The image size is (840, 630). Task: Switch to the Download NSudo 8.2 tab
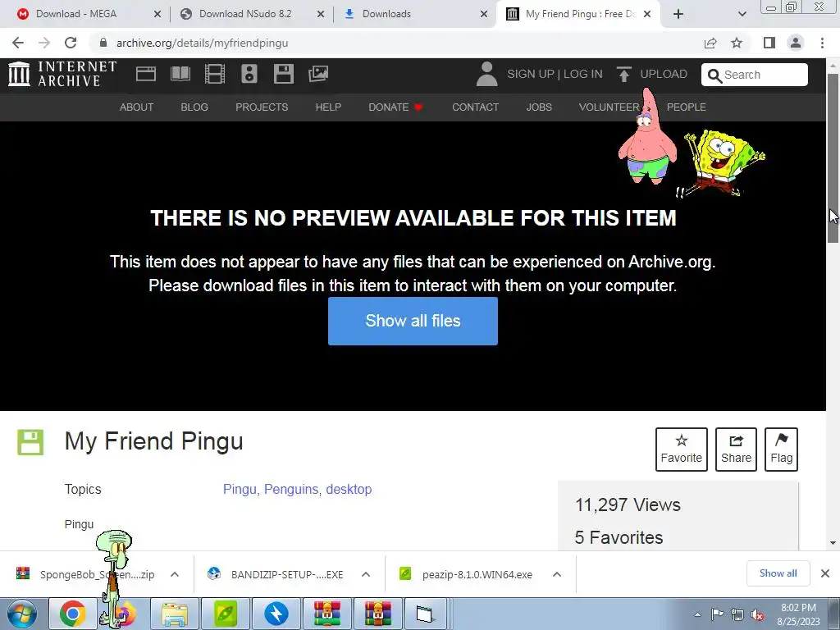(252, 14)
